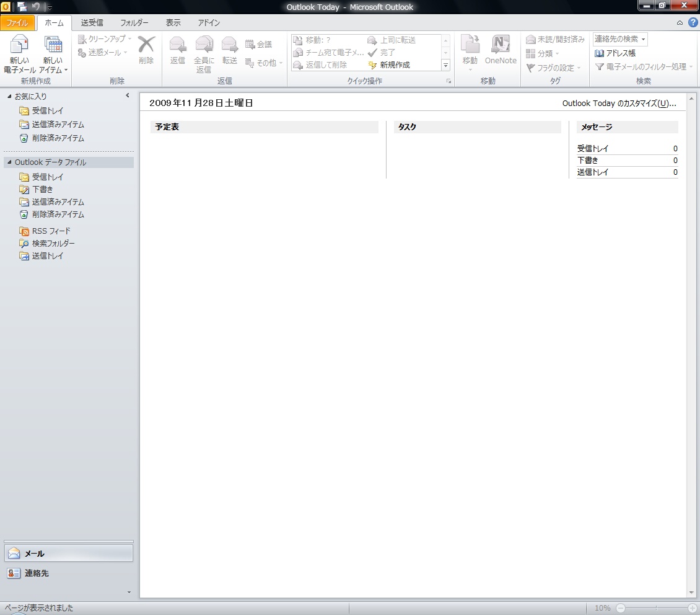
Task: Select 受信トレイ under Outlook データ ファイル
Action: (41, 177)
